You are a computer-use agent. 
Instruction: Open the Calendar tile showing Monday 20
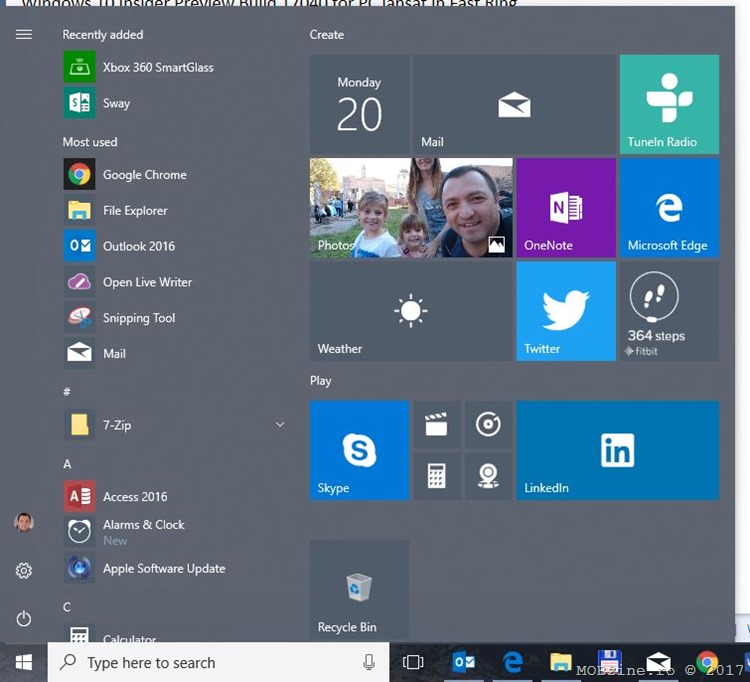(359, 104)
